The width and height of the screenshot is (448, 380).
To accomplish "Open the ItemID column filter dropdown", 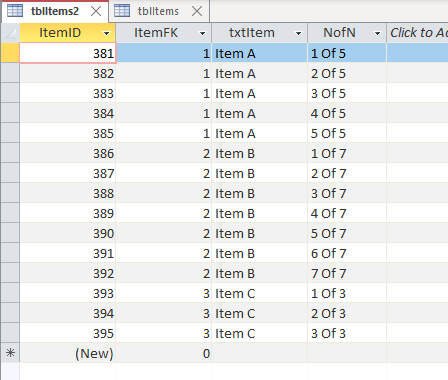I will coord(106,33).
